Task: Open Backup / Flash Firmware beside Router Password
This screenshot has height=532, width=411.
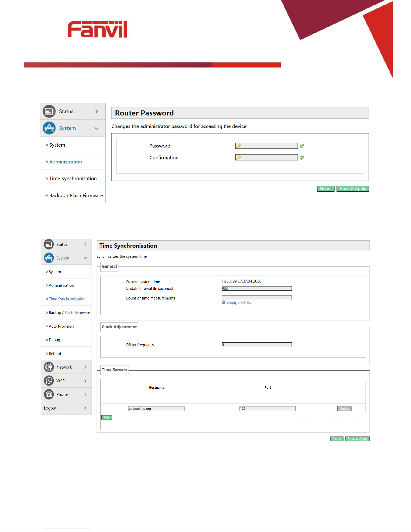Action: click(x=74, y=195)
